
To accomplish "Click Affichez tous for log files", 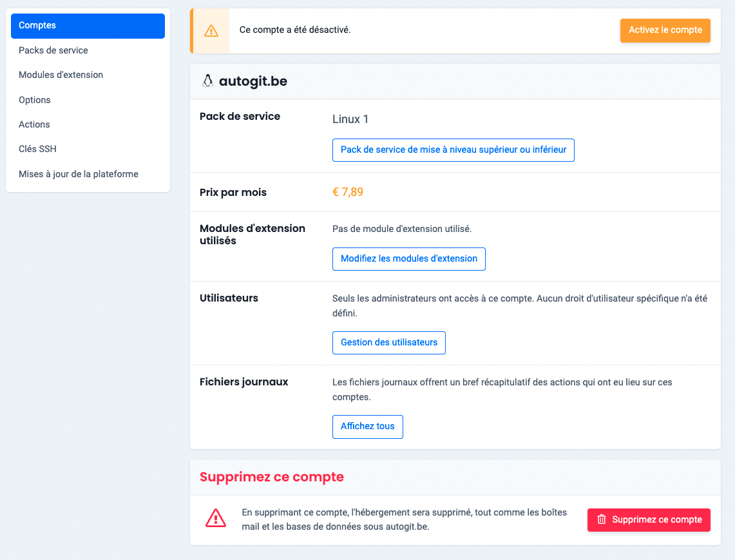I will click(367, 427).
